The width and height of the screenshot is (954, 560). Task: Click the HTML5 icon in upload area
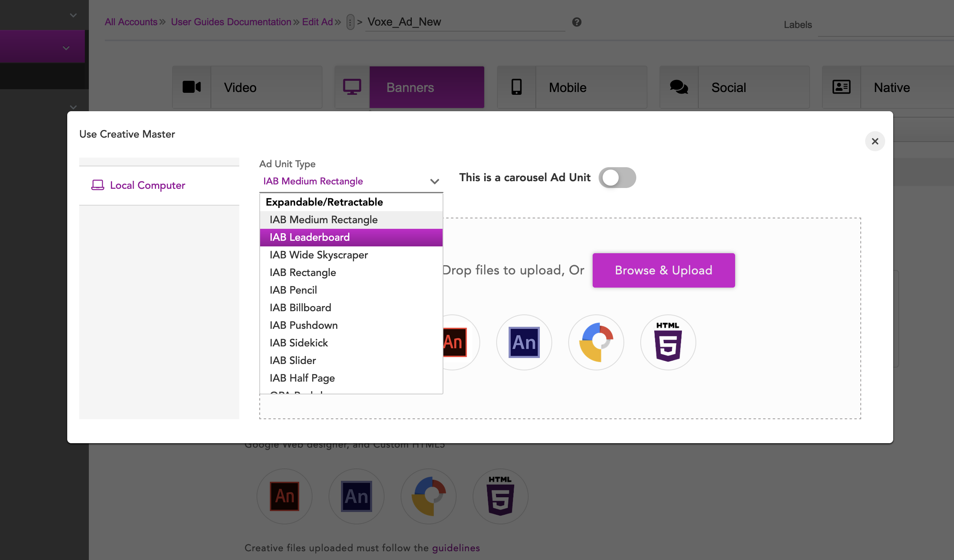[668, 342]
